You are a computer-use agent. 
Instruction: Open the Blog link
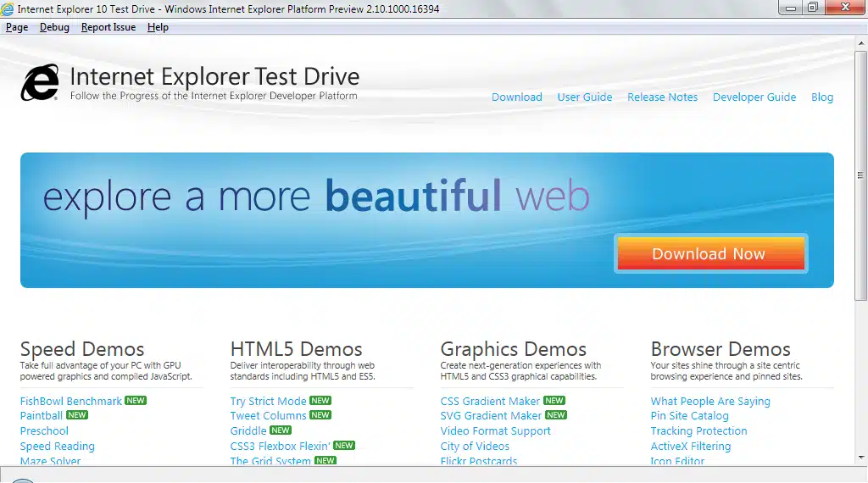[821, 97]
